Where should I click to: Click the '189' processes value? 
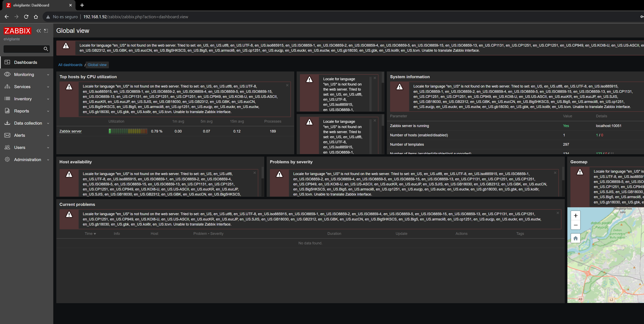tap(273, 131)
